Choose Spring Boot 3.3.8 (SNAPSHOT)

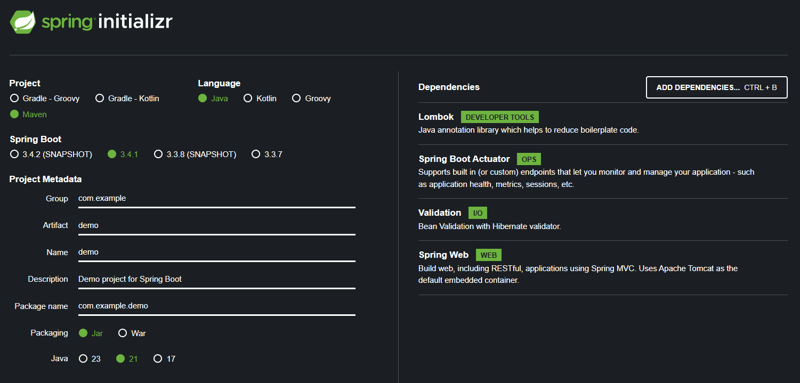(x=195, y=154)
